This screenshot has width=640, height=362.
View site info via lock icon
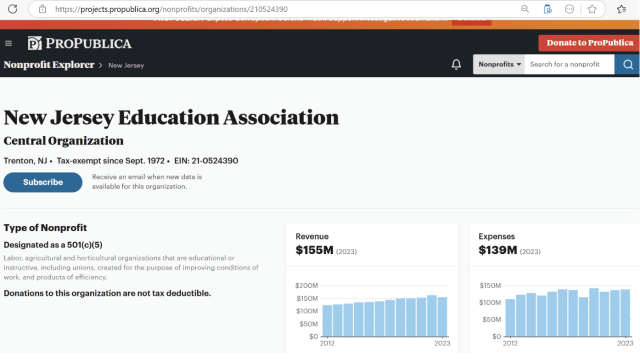click(x=42, y=9)
